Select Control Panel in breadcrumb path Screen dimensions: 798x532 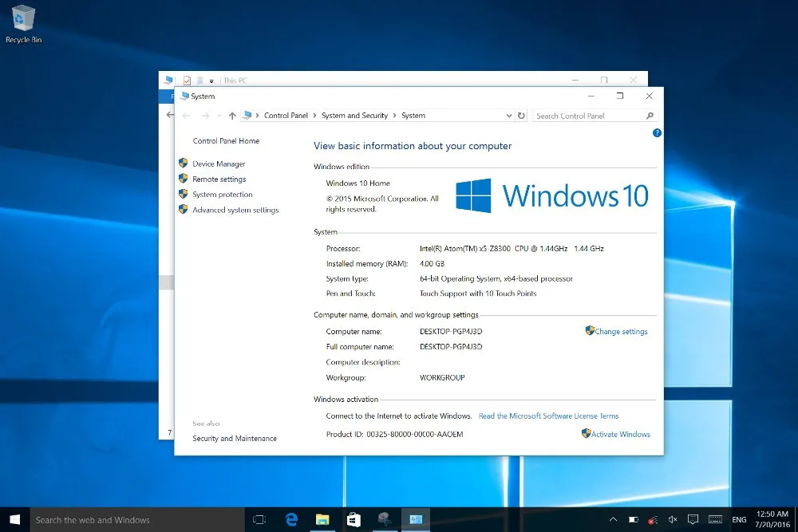click(286, 116)
